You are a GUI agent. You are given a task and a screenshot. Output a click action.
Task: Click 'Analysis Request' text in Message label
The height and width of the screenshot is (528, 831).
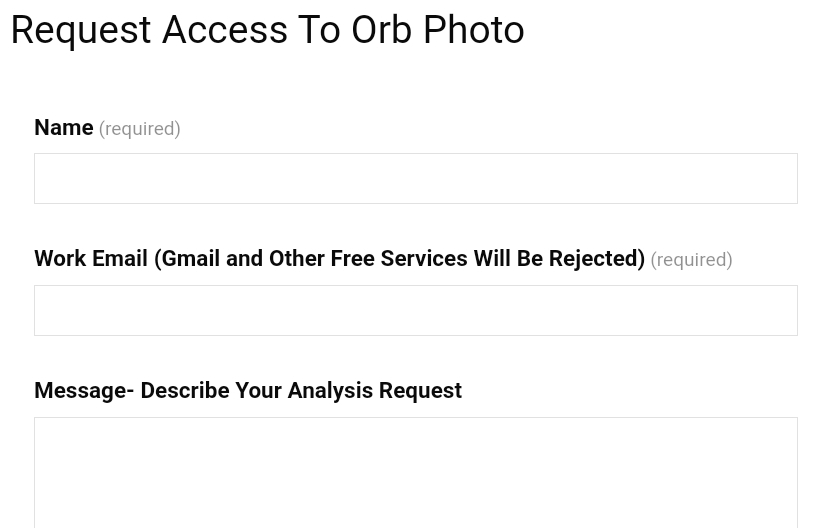point(374,391)
